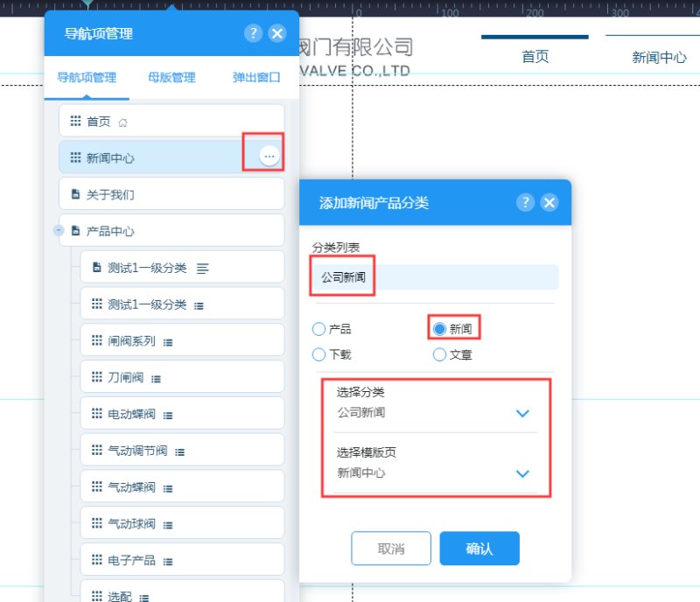Click grid handle icon of 刀闸阀 row
The height and width of the screenshot is (602, 700).
pyautogui.click(x=97, y=377)
